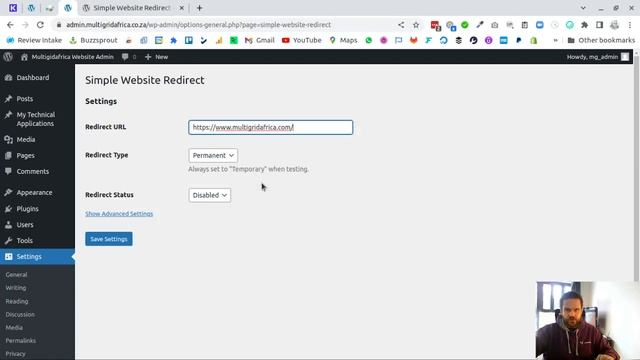Open the YouTube bookmark

pyautogui.click(x=302, y=40)
